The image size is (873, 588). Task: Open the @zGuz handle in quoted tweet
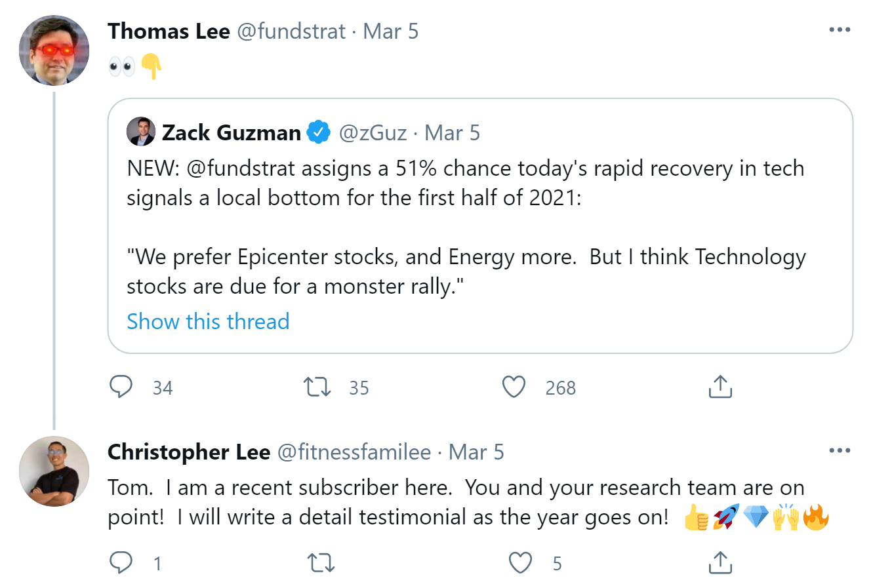[x=373, y=133]
